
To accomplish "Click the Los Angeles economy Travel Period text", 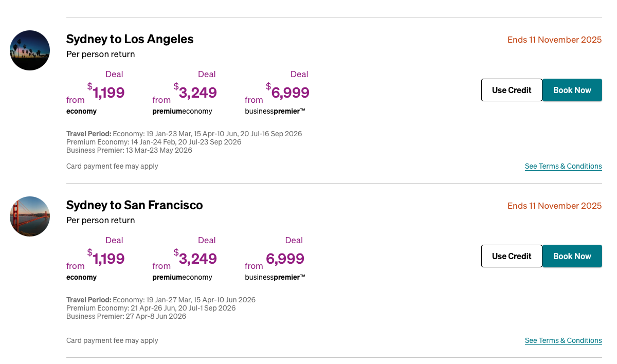I will point(184,133).
